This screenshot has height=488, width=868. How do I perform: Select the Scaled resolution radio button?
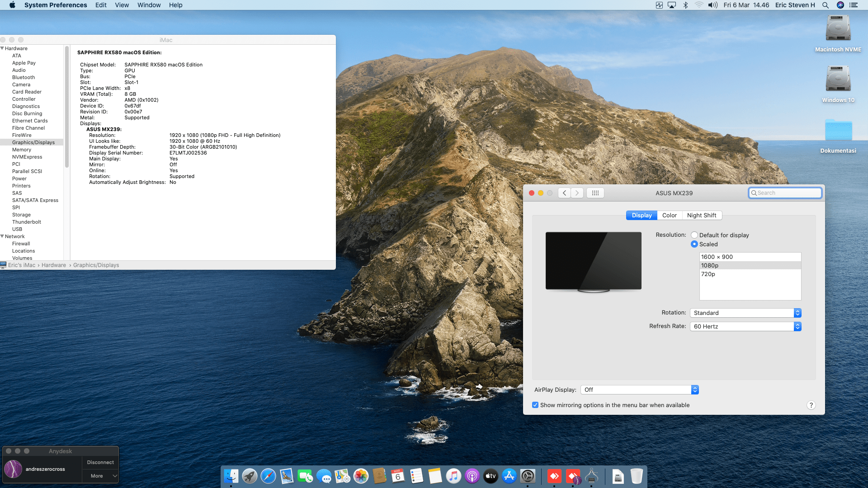(x=694, y=244)
